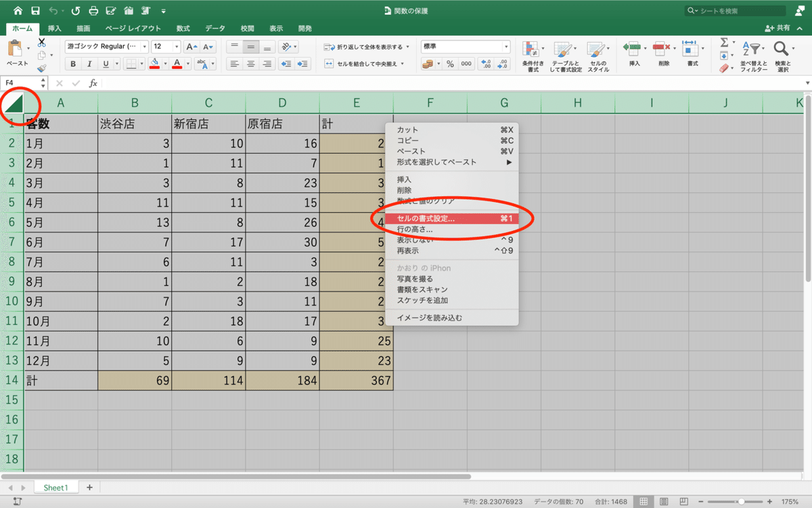This screenshot has height=508, width=812.
Task: Align text to vertical middle
Action: [250, 47]
